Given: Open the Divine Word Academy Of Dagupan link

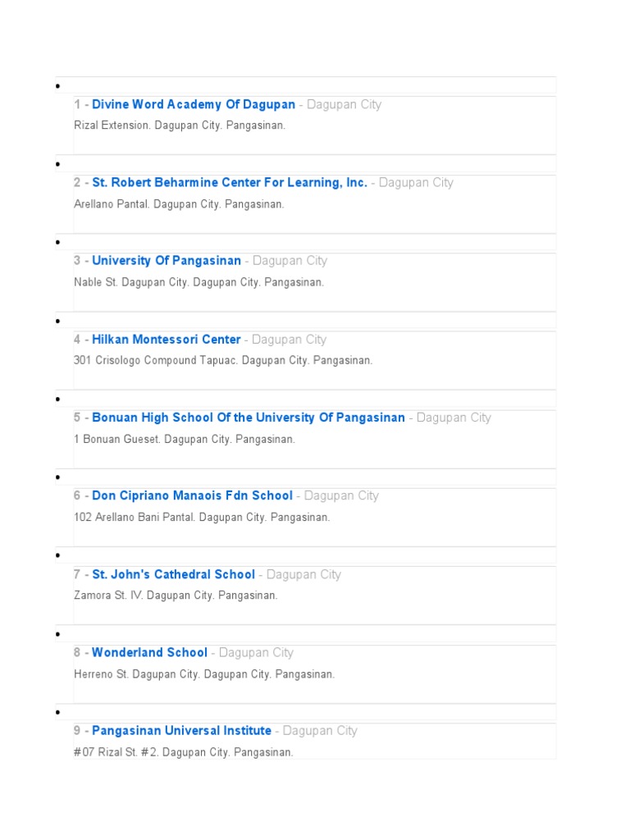Looking at the screenshot, I should (x=193, y=105).
